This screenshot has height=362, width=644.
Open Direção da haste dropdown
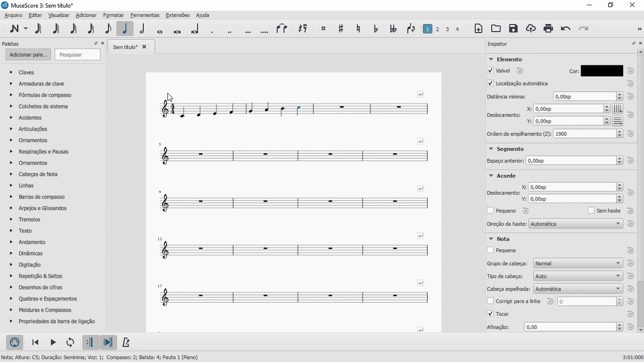pos(576,224)
